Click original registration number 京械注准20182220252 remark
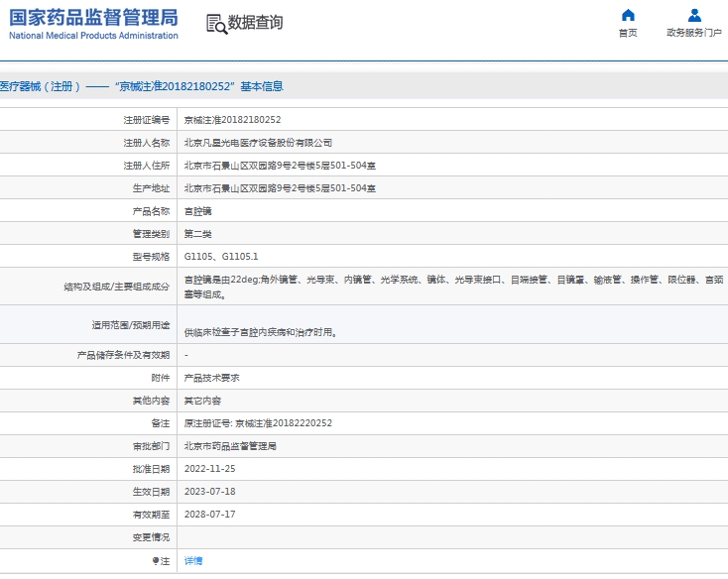The width and height of the screenshot is (728, 579). (258, 423)
